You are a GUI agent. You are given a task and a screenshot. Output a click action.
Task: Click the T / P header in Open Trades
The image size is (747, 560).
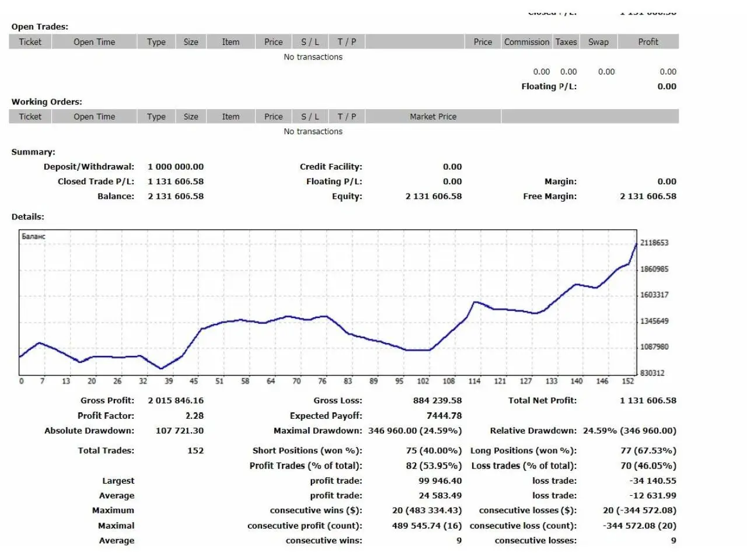point(347,42)
